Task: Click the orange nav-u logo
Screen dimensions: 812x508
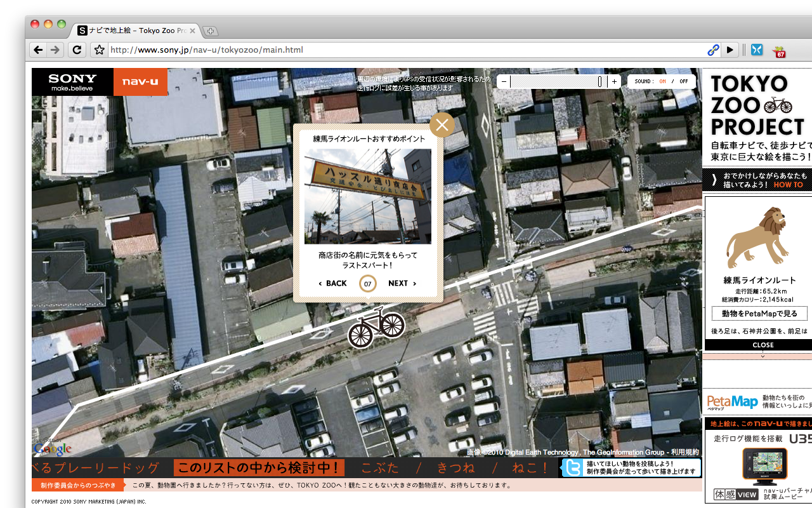Action: click(140, 82)
